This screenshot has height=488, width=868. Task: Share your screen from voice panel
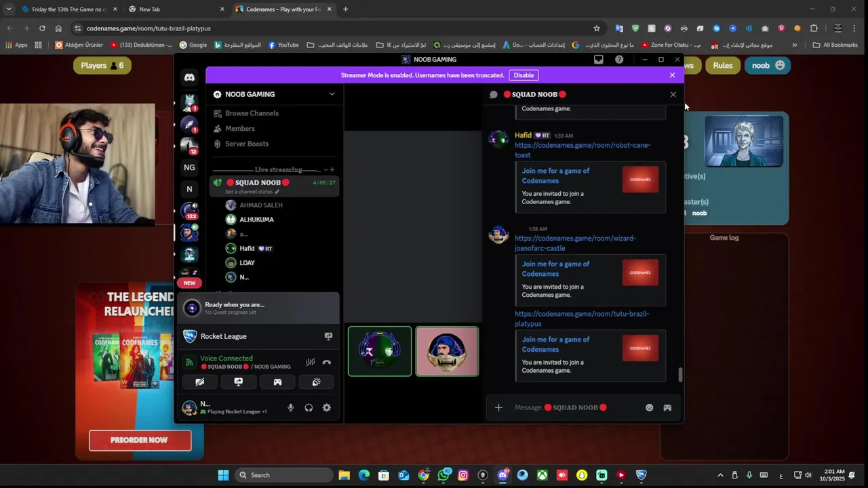click(x=238, y=382)
